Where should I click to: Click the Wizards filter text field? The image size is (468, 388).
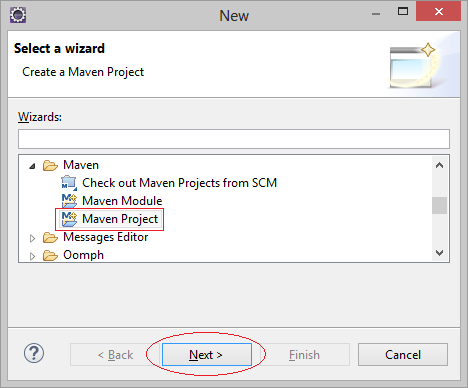click(234, 139)
